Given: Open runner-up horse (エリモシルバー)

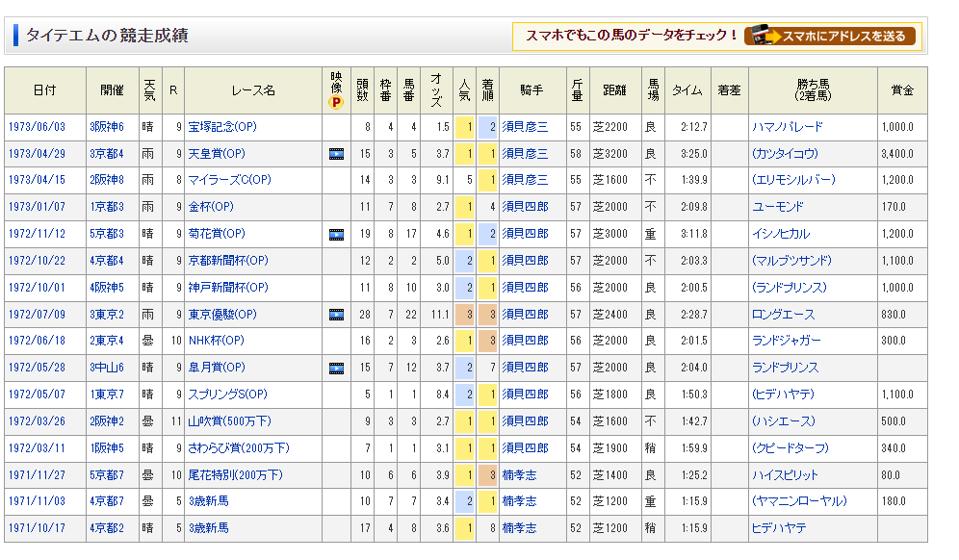Looking at the screenshot, I should [x=793, y=180].
